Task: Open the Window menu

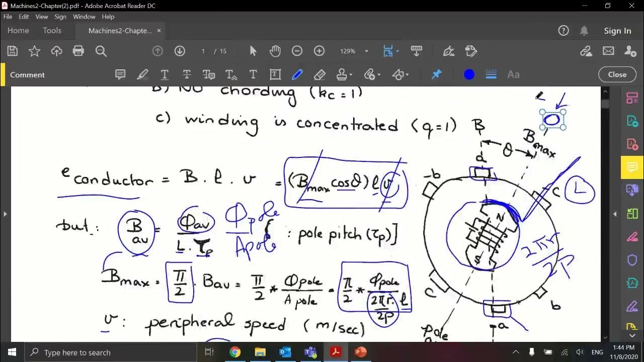Action: point(84,17)
